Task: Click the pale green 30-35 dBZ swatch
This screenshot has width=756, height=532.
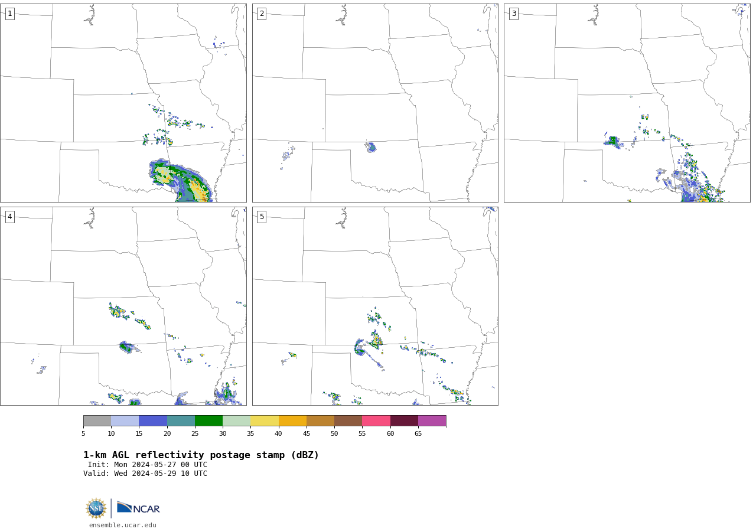Action: pos(237,421)
